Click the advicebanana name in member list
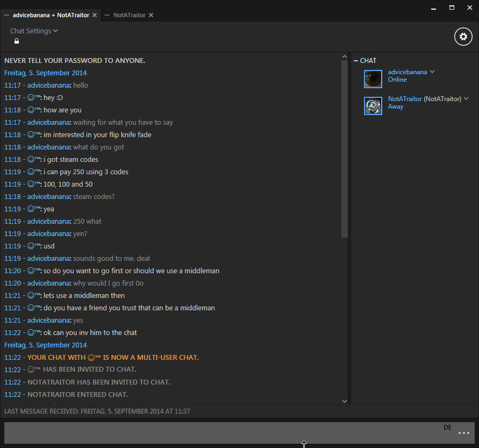Viewport: 479px width, 448px height. (407, 72)
